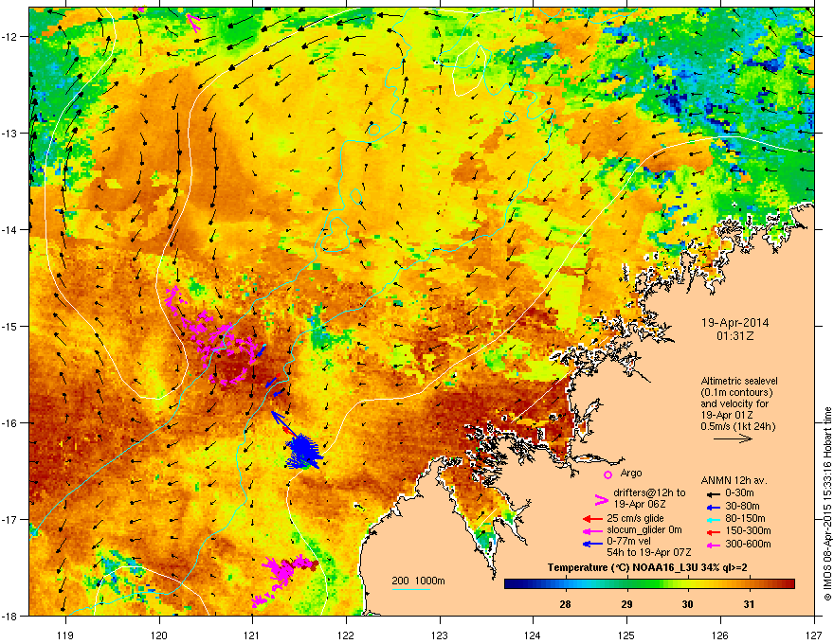Click the dark blue end of temperature colorbar
The height and width of the screenshot is (644, 834).
[x=512, y=584]
